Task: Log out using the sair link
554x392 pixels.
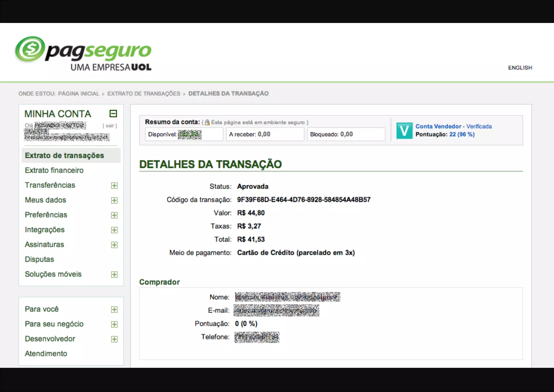Action: [x=110, y=126]
